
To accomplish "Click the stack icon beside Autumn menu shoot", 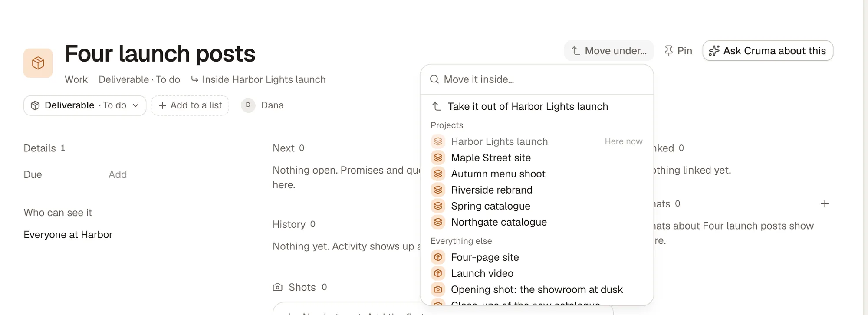I will click(438, 174).
